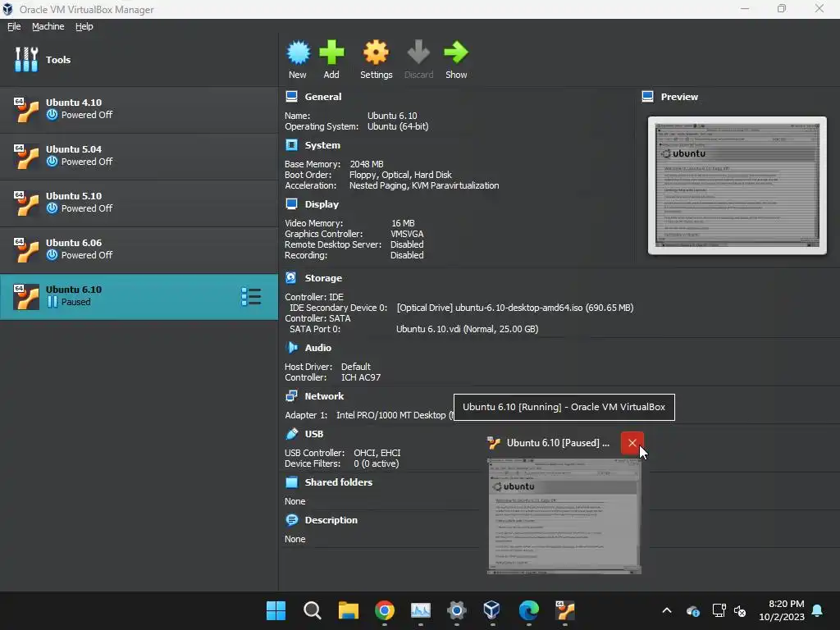This screenshot has width=840, height=630.
Task: Open the Windows Start menu
Action: [x=276, y=610]
